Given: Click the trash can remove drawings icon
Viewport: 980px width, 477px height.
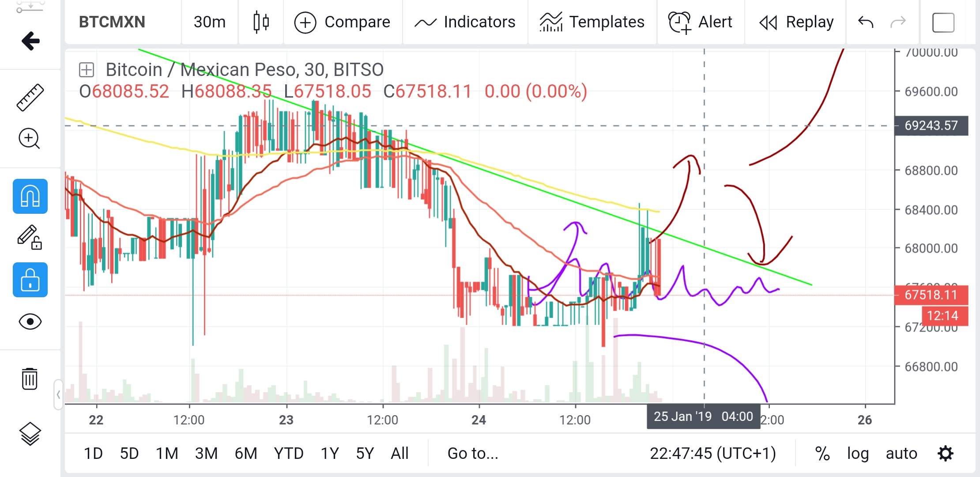Looking at the screenshot, I should point(30,379).
